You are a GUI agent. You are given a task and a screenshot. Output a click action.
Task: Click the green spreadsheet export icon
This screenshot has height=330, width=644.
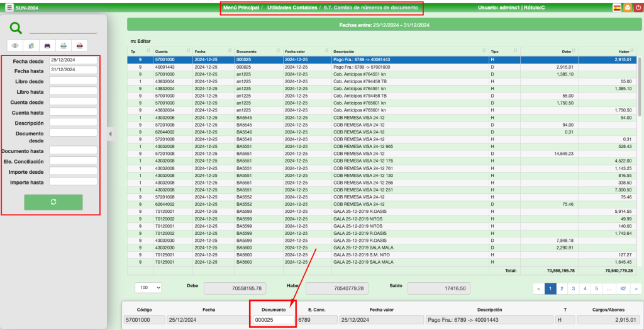(x=64, y=45)
